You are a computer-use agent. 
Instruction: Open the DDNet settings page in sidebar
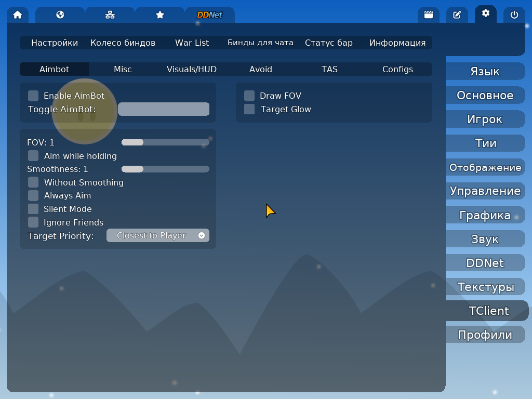485,263
